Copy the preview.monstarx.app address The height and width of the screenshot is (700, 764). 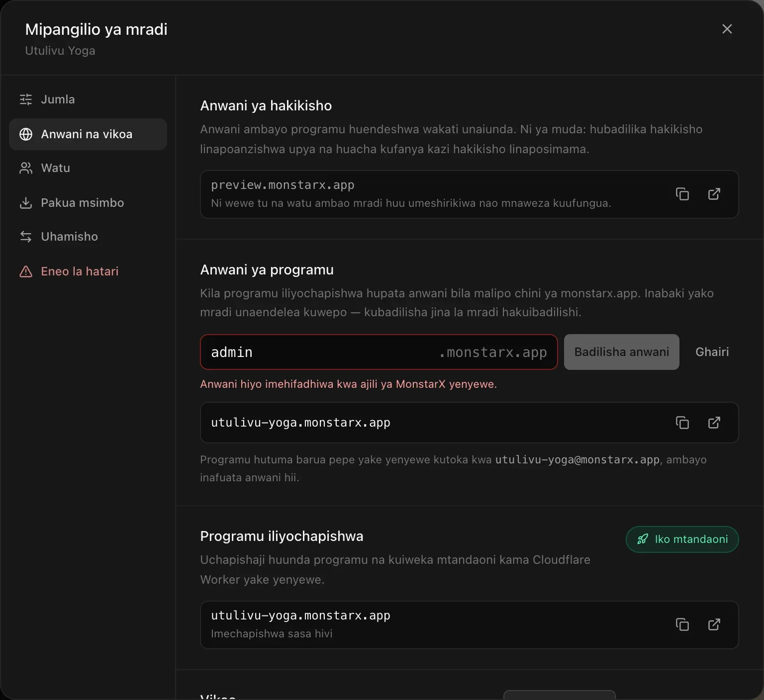682,194
